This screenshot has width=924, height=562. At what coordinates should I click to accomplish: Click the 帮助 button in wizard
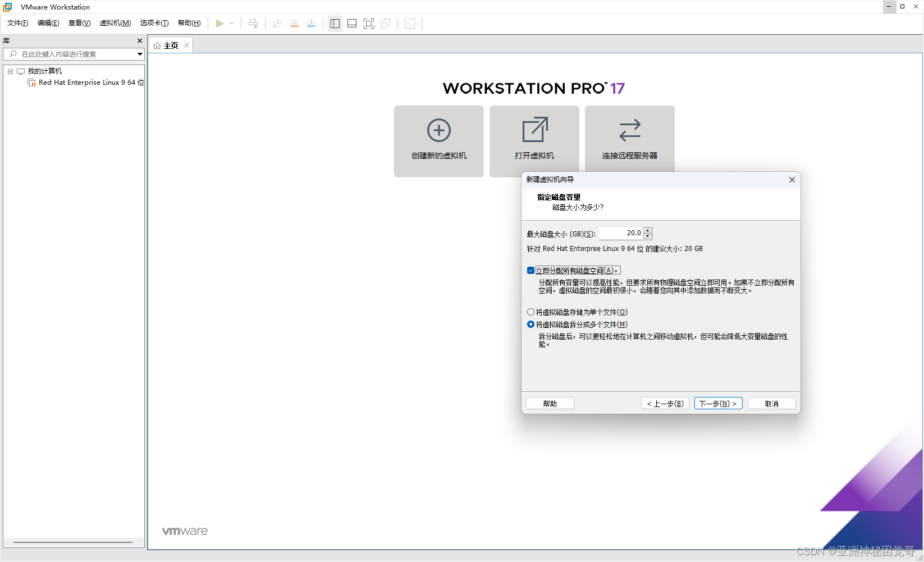[x=550, y=404]
